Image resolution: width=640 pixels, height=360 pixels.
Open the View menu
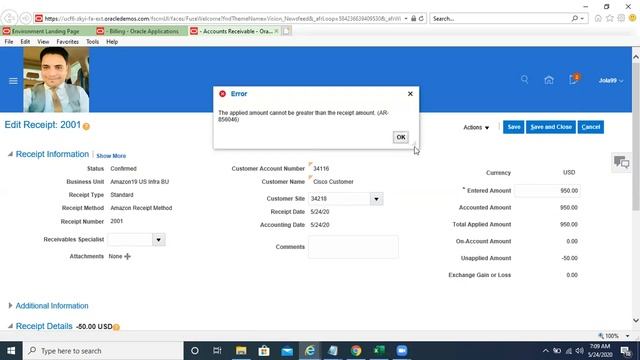pyautogui.click(x=43, y=42)
